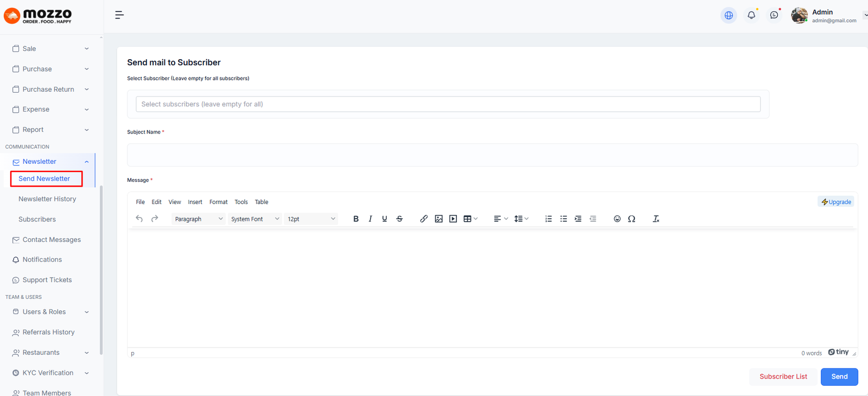Viewport: 868px width, 396px height.
Task: Toggle bold formatting in the editor
Action: tap(356, 219)
